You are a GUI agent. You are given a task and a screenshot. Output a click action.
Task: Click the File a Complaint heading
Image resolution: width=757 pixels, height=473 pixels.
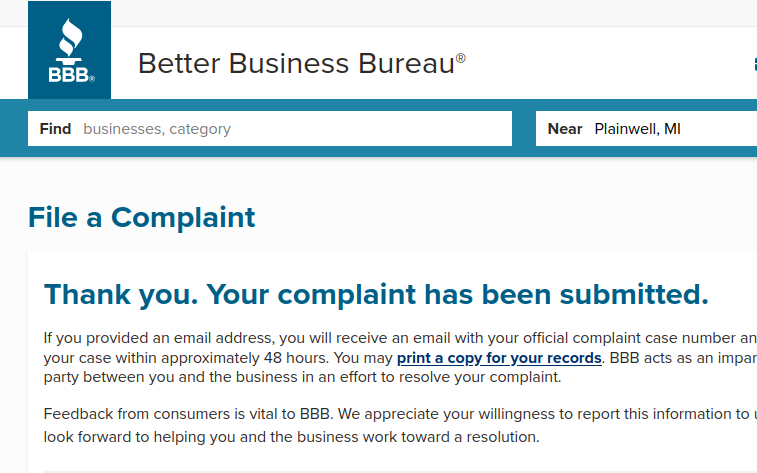click(141, 217)
